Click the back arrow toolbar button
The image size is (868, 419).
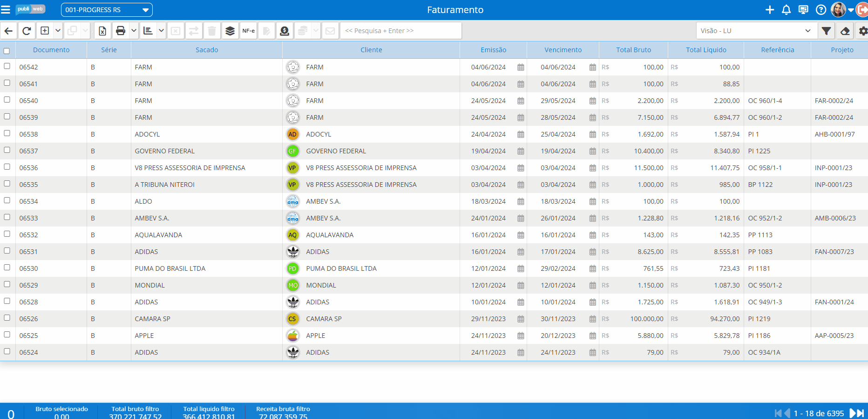click(x=9, y=31)
